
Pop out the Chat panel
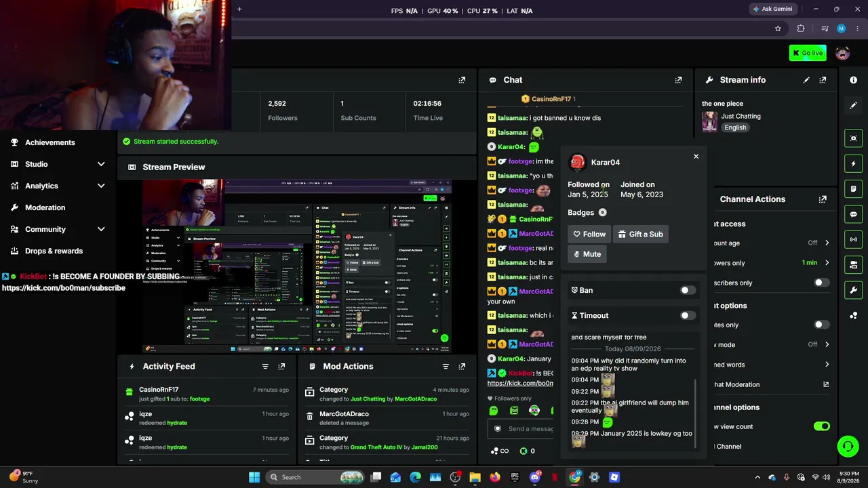click(x=678, y=80)
